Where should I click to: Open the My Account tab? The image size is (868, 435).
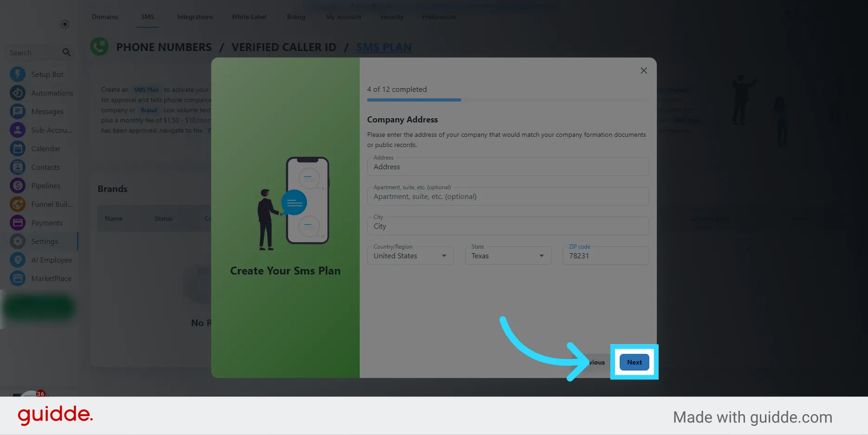[x=343, y=17]
